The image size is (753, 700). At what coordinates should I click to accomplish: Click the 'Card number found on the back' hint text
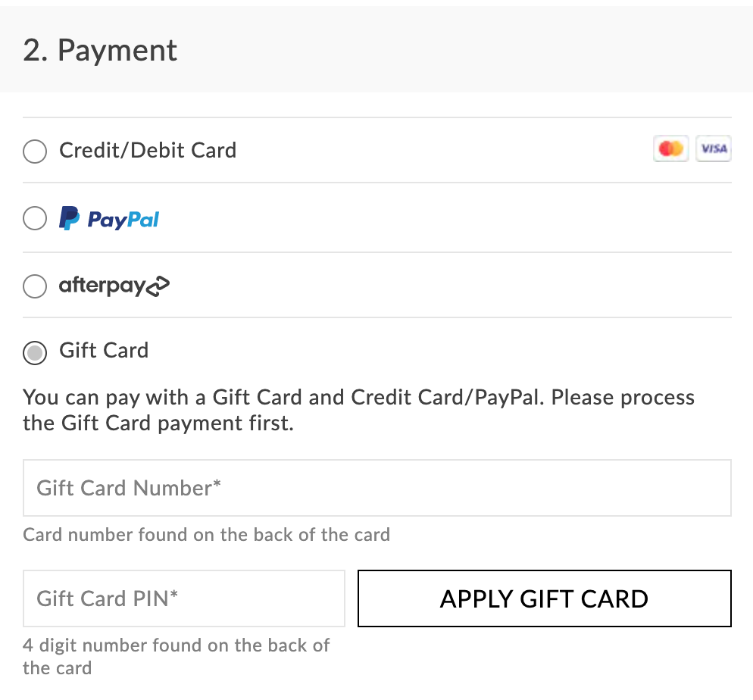[205, 535]
